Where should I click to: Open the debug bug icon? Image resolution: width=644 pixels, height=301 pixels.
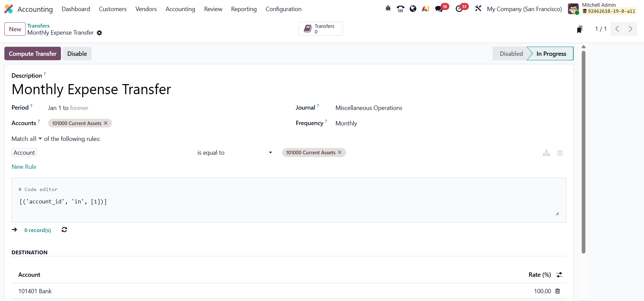tap(388, 9)
